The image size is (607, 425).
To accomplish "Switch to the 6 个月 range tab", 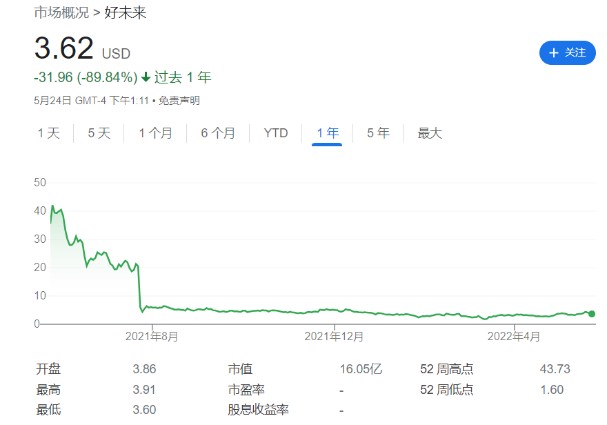I will click(218, 133).
